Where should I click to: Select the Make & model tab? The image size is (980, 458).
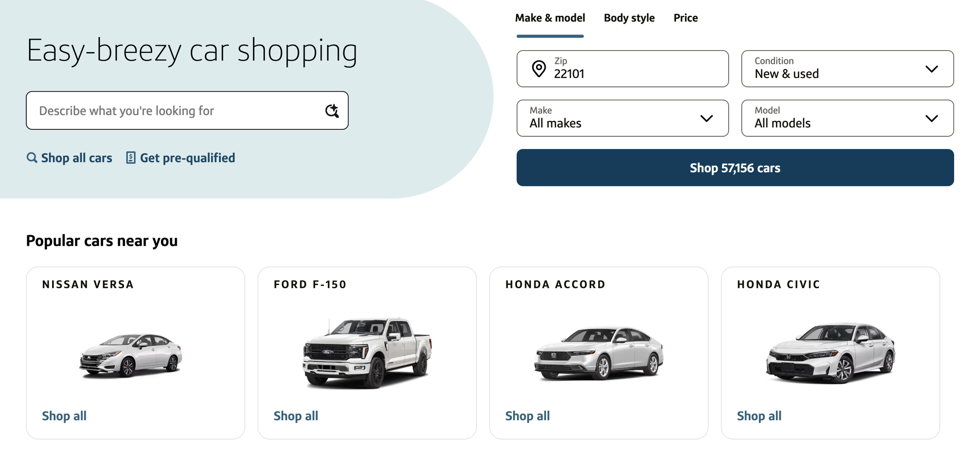[550, 18]
